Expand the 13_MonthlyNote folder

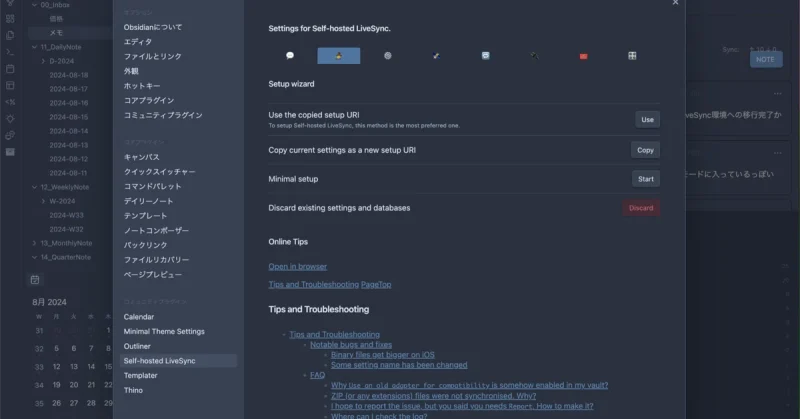point(34,243)
